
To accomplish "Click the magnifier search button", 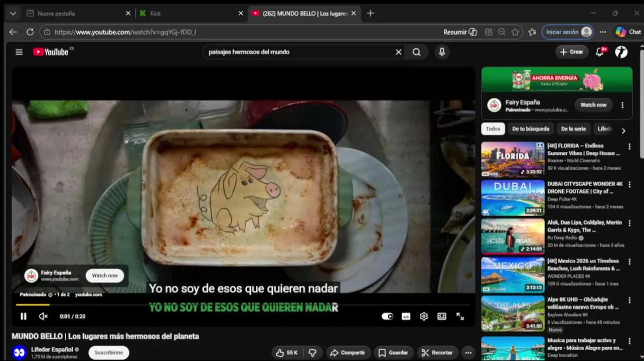I will point(416,52).
